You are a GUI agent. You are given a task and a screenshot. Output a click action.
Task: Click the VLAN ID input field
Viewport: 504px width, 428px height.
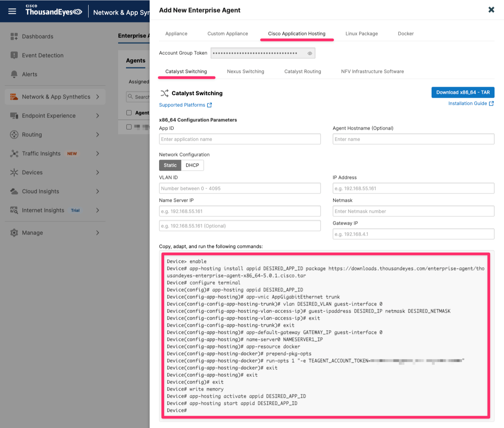point(240,188)
